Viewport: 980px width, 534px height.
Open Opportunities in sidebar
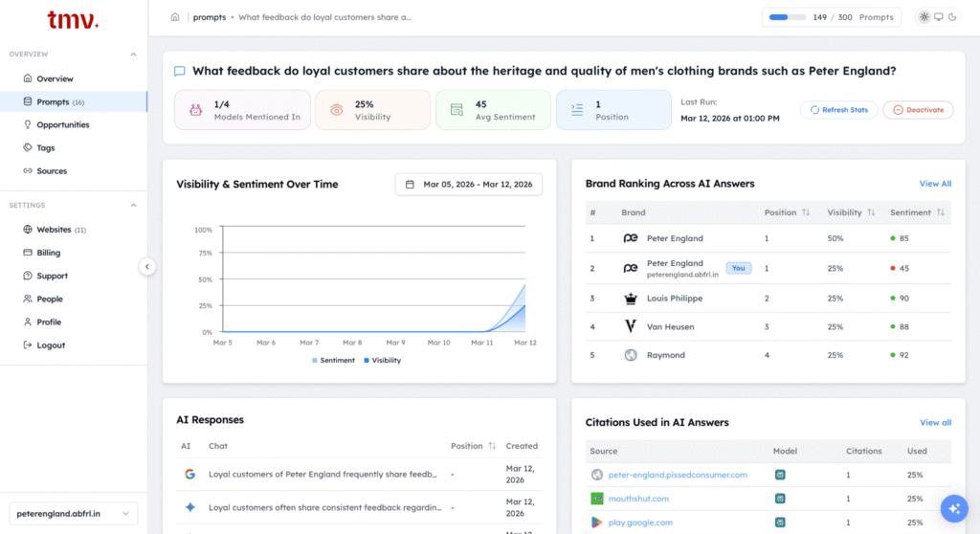tap(74, 125)
